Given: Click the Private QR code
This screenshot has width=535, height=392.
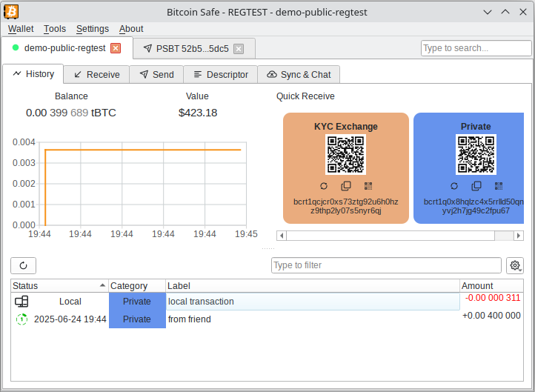Looking at the screenshot, I should pos(476,155).
